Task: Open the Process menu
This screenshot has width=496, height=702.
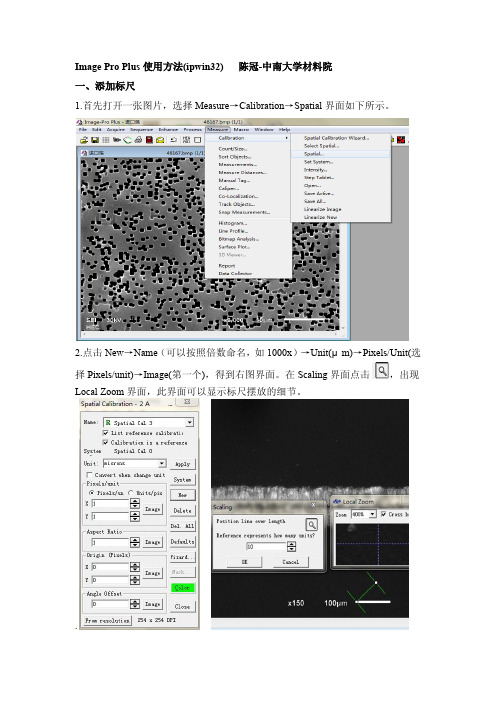Action: (192, 129)
